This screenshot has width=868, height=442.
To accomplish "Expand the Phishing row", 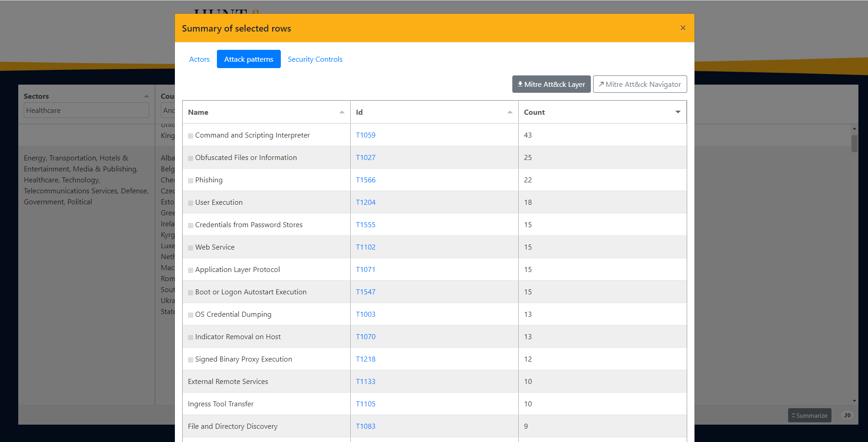I will coord(190,181).
